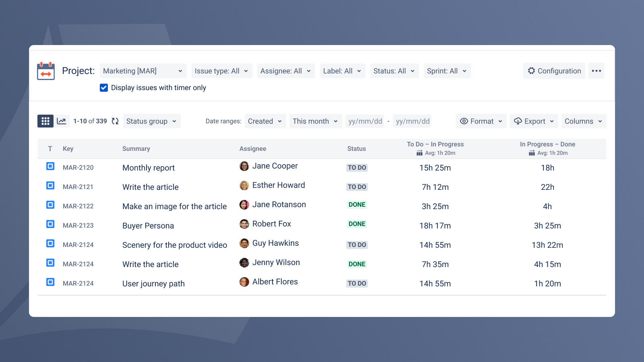Image resolution: width=644 pixels, height=362 pixels.
Task: Click the yy/mm/dd start date field
Action: 365,121
